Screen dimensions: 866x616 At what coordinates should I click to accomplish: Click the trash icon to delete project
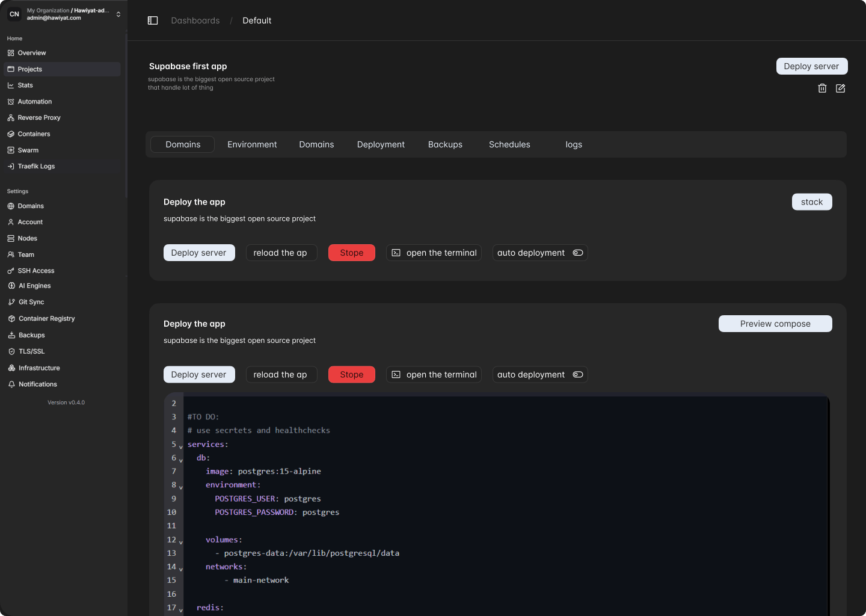(x=822, y=88)
